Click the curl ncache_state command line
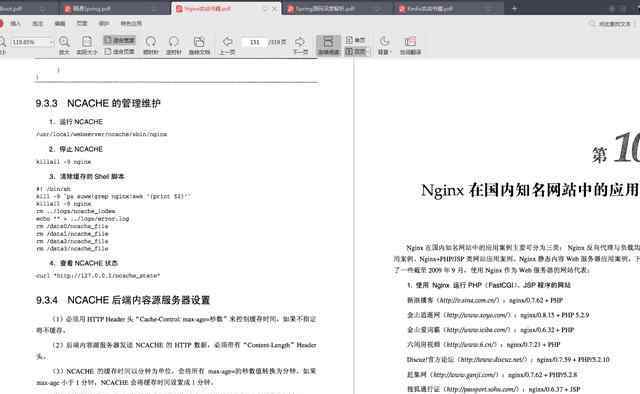Image resolution: width=640 pixels, height=394 pixels. coord(98,276)
